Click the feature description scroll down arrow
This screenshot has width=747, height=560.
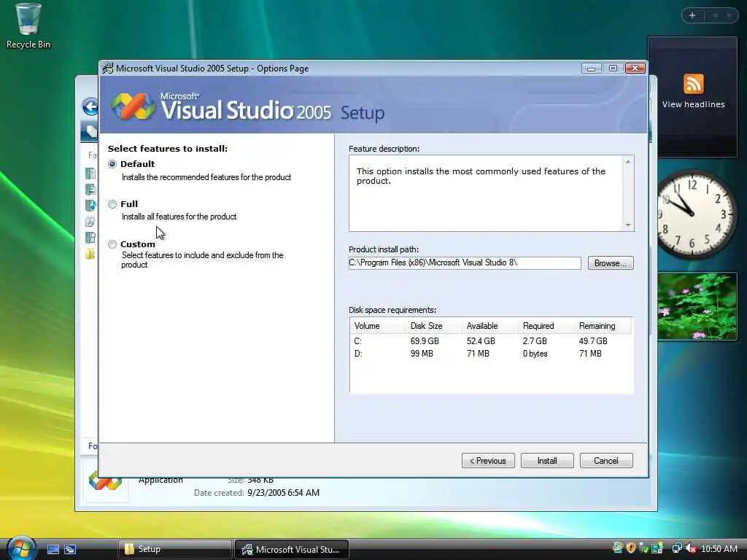628,225
